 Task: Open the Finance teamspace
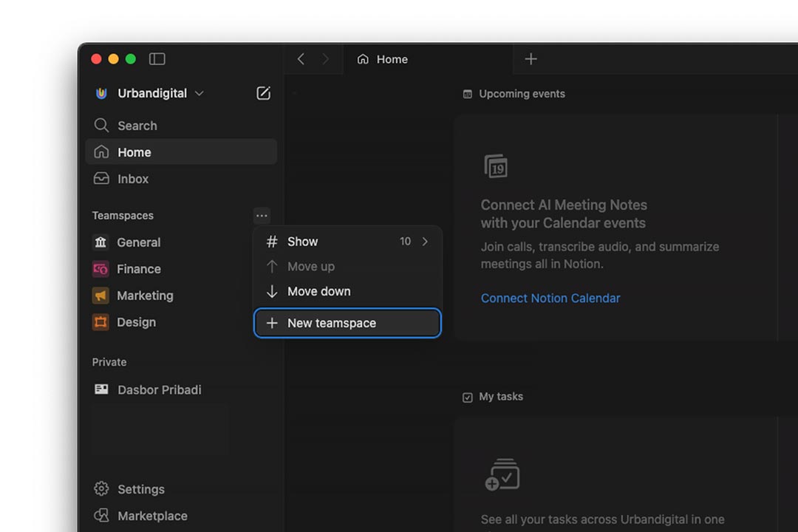(168, 269)
